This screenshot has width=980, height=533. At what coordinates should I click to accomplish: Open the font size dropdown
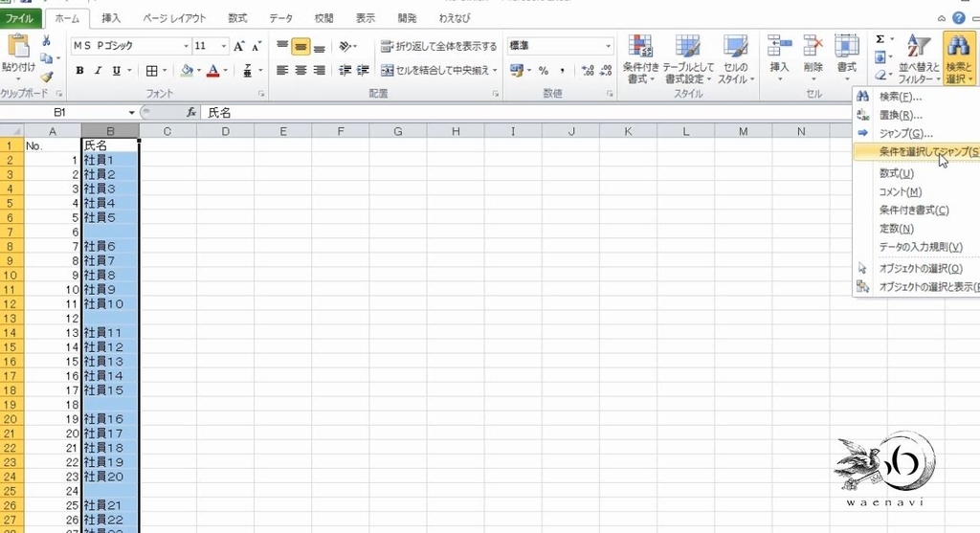coord(224,46)
